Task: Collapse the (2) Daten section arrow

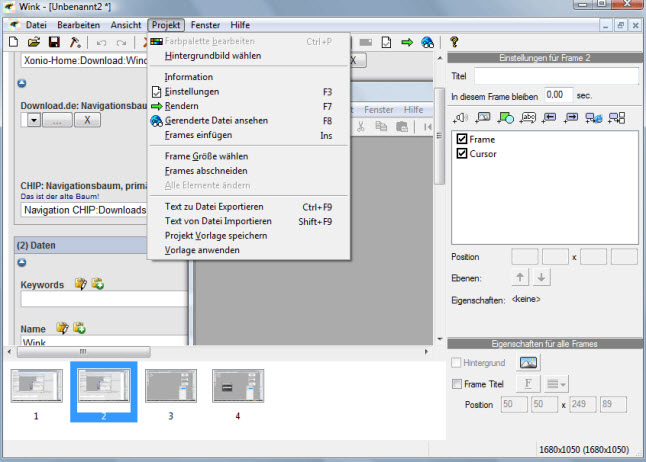Action: [x=22, y=263]
